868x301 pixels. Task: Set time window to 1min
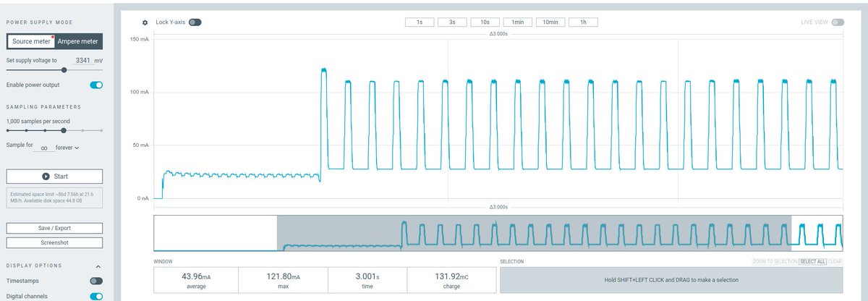pos(518,22)
